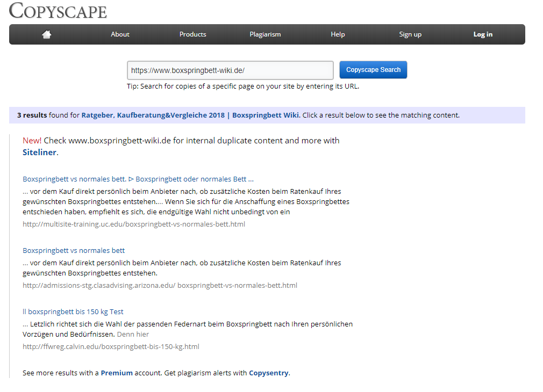Click the 'Letzlich richtet sich die Wahl' snippet
The height and width of the screenshot is (392, 543).
point(188,324)
